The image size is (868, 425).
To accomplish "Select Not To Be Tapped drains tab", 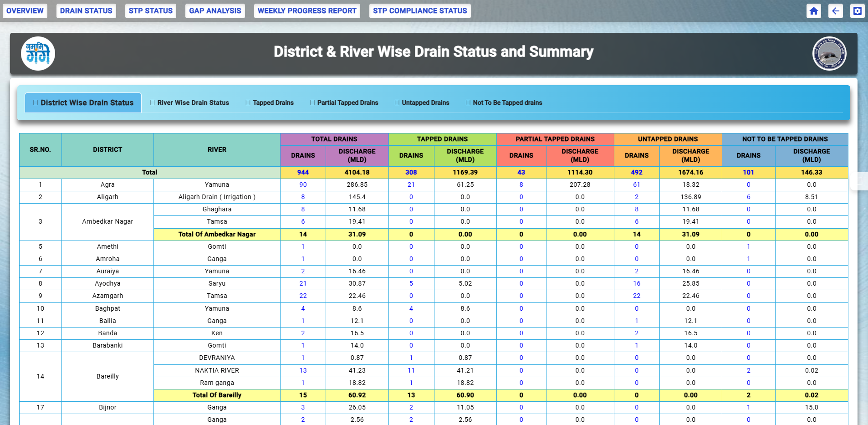I will point(504,103).
